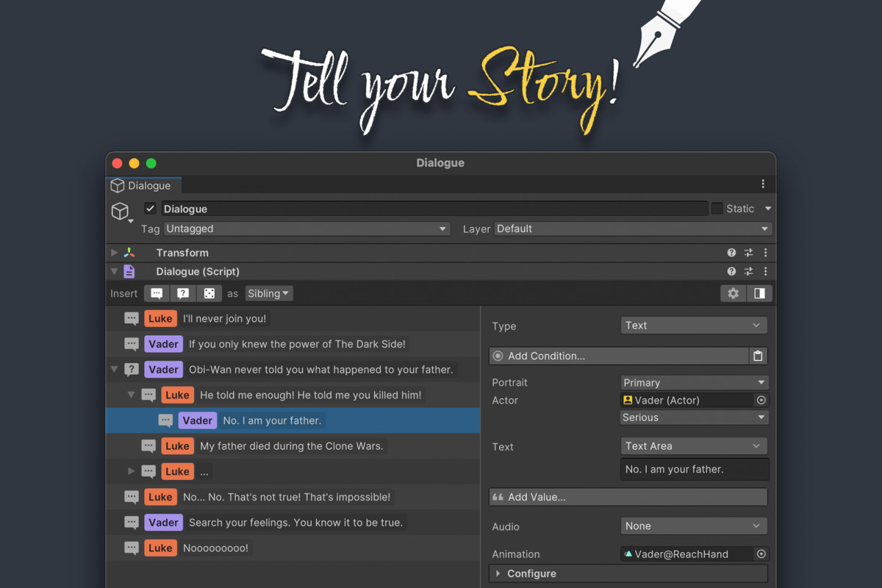This screenshot has width=882, height=588.
Task: Insert a question node using the question-mark icon
Action: click(x=183, y=293)
